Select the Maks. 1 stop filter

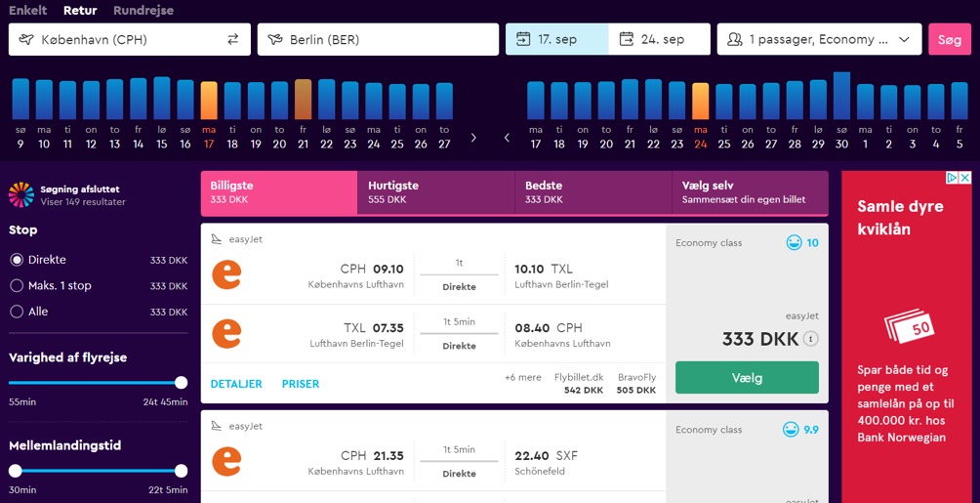tap(17, 286)
